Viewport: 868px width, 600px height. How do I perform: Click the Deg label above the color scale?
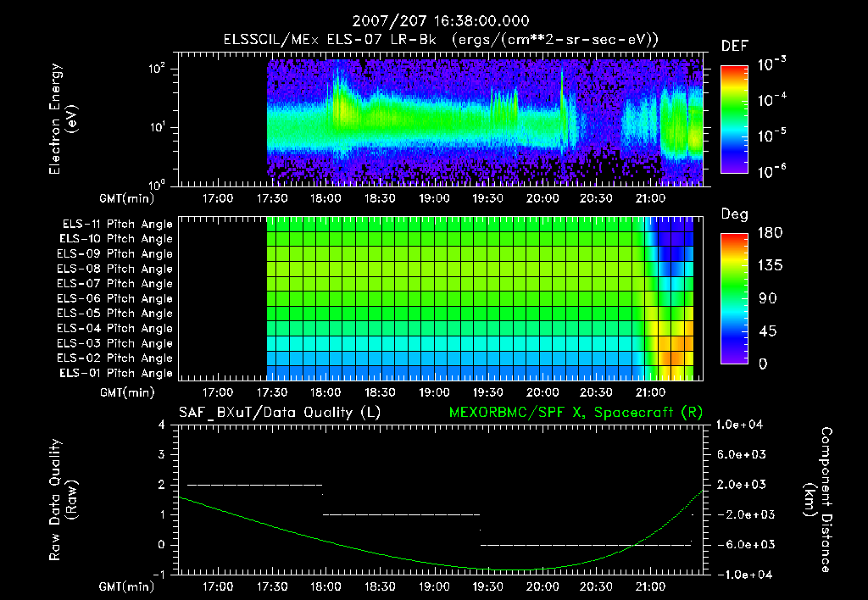click(x=734, y=214)
